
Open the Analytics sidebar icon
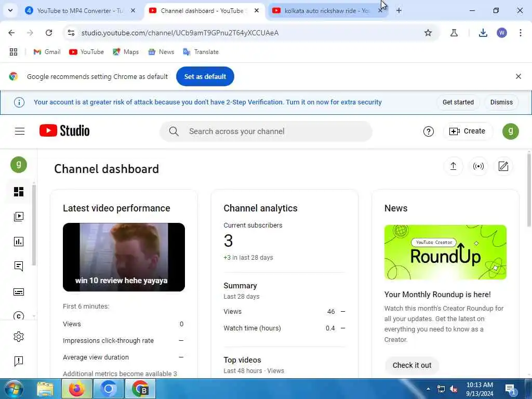coord(19,242)
